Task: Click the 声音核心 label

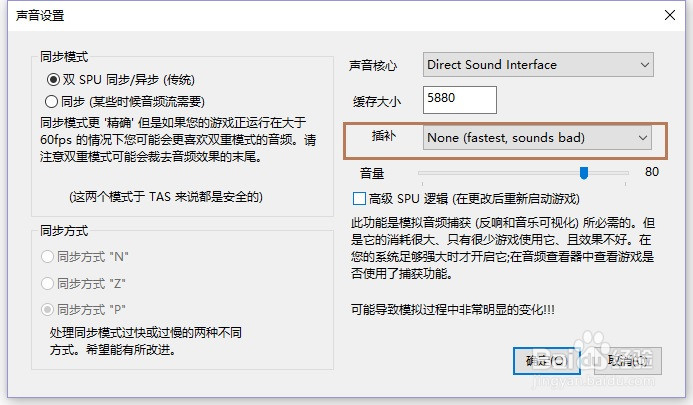Action: coord(373,65)
